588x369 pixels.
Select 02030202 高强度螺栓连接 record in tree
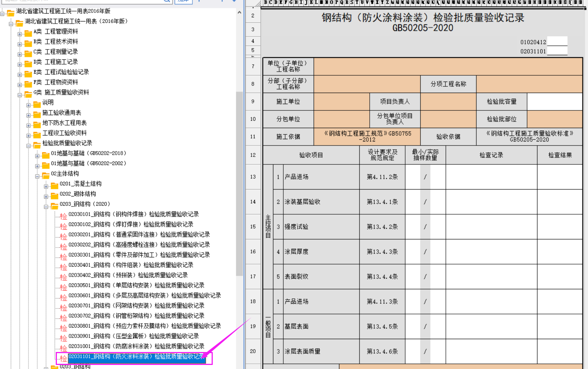tap(139, 245)
